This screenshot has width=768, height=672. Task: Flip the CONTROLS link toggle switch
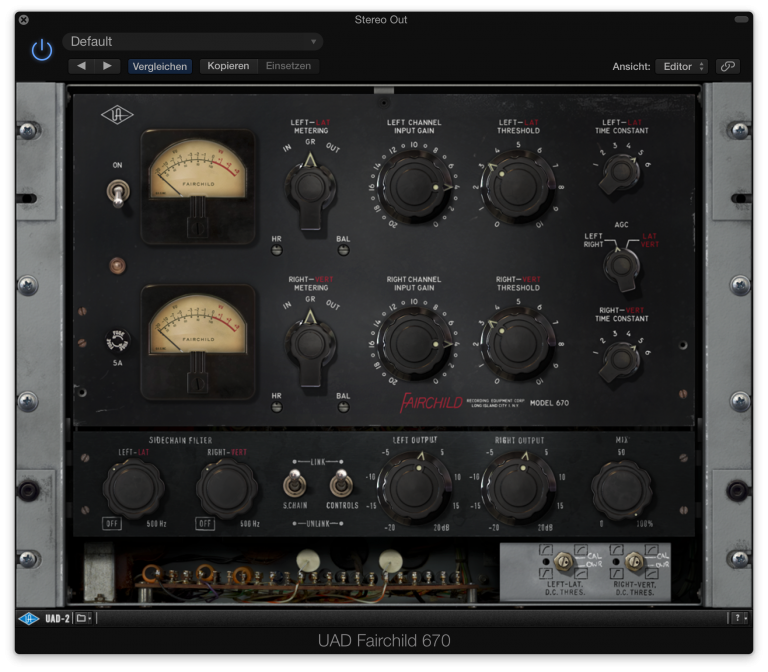click(x=341, y=484)
